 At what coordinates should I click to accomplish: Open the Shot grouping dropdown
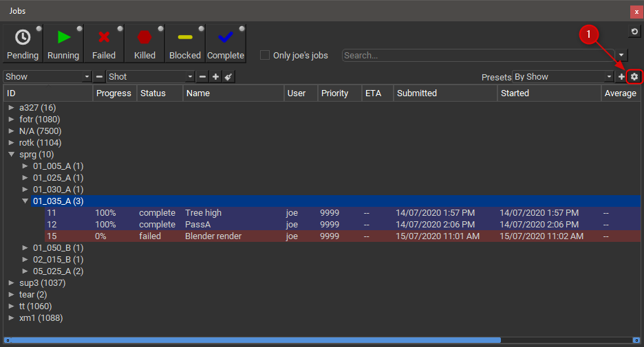[x=151, y=77]
